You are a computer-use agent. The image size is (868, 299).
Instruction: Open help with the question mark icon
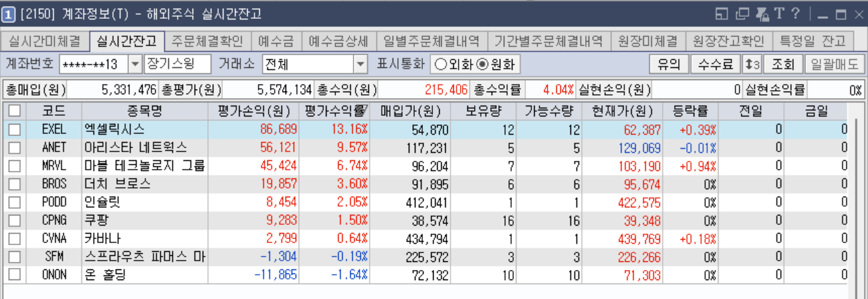point(795,13)
